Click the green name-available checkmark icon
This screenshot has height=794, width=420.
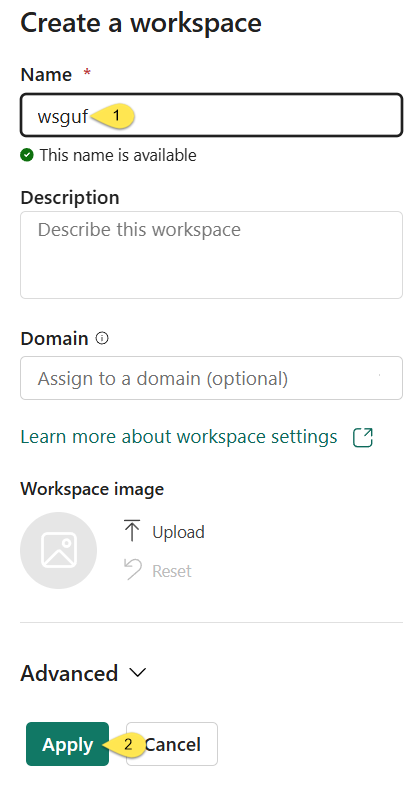point(27,155)
